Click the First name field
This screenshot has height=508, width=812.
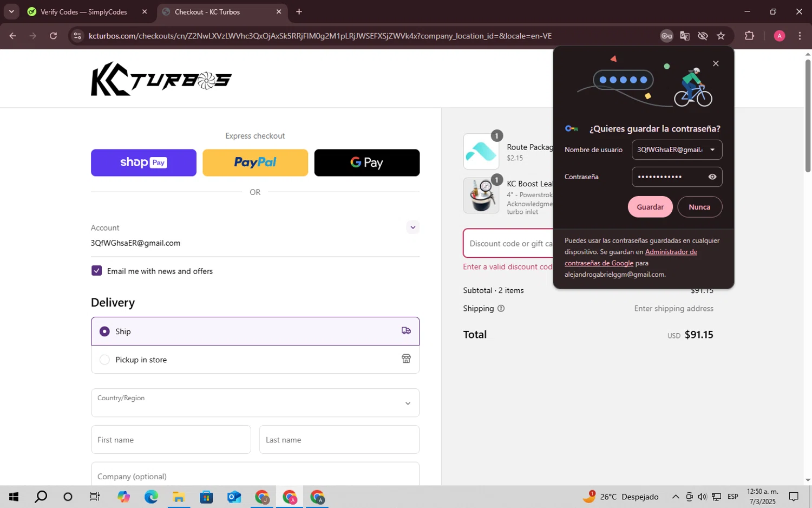[x=171, y=440]
